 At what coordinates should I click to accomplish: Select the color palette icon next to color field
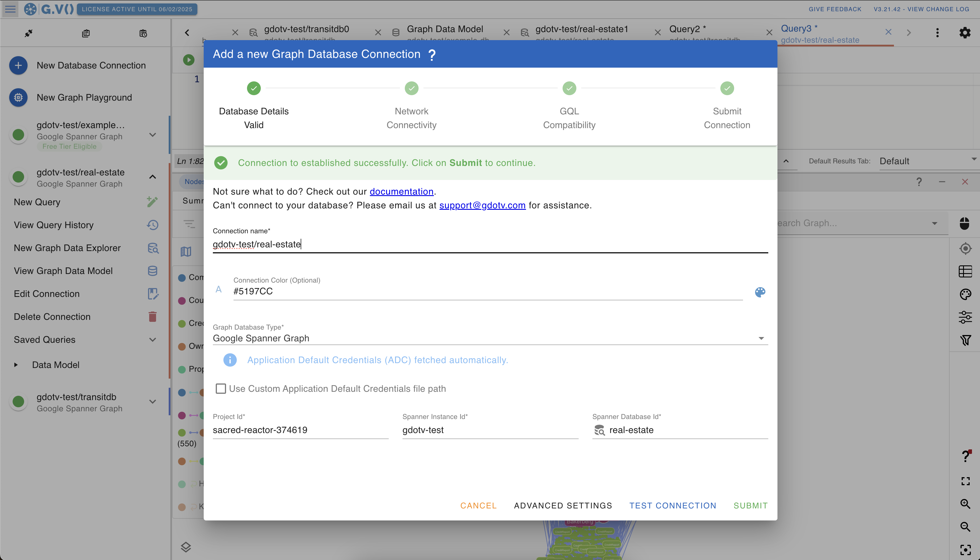tap(761, 291)
